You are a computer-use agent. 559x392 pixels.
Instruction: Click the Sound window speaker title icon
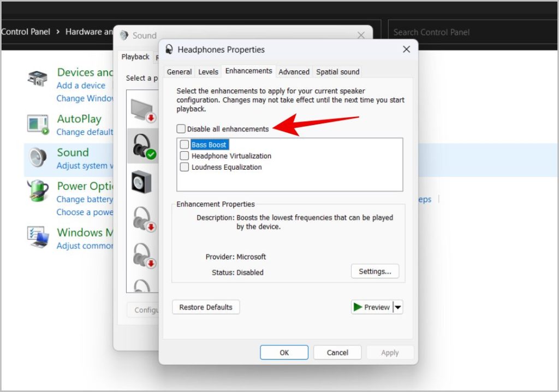pyautogui.click(x=124, y=35)
